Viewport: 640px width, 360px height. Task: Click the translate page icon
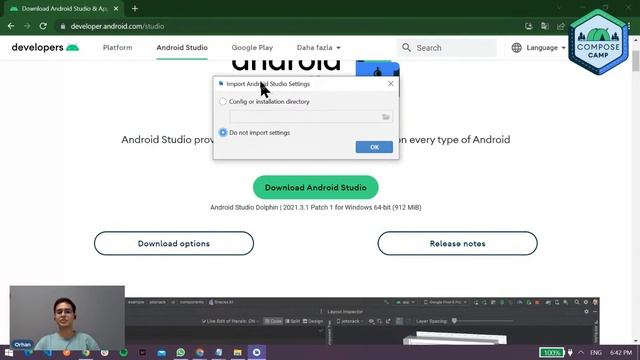(x=544, y=26)
